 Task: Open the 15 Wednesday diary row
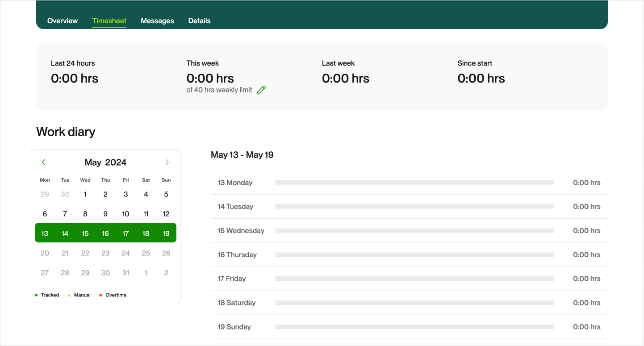pos(409,231)
